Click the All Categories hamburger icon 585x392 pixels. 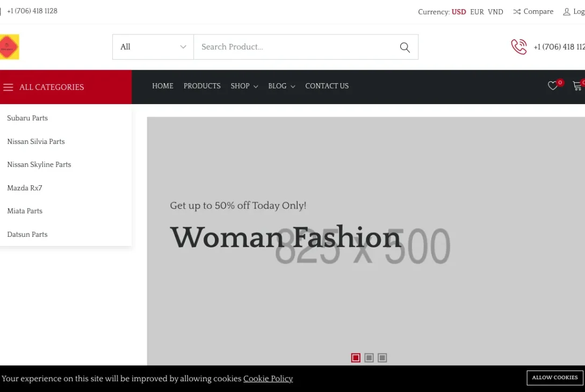click(8, 88)
